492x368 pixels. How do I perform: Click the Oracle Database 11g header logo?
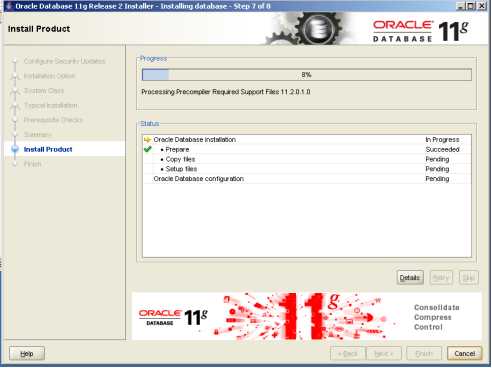pos(421,31)
